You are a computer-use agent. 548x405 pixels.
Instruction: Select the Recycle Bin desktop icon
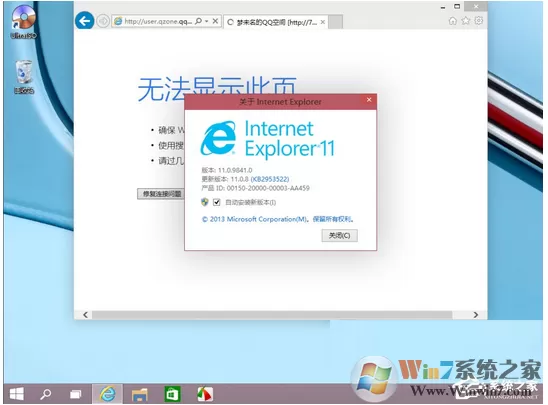click(24, 77)
